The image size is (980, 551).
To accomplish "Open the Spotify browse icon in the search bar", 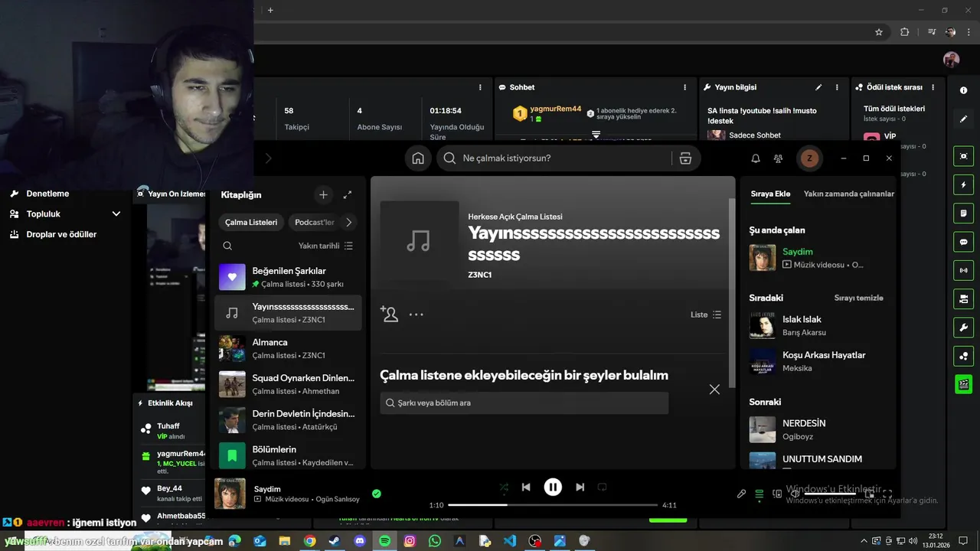I will [685, 158].
